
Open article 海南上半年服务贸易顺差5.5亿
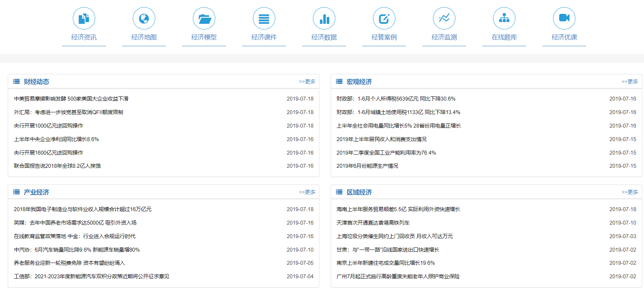pos(398,209)
